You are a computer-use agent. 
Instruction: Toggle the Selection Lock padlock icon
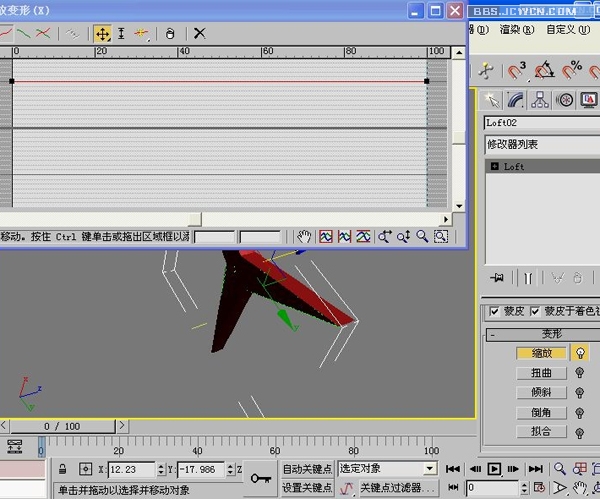[62, 469]
